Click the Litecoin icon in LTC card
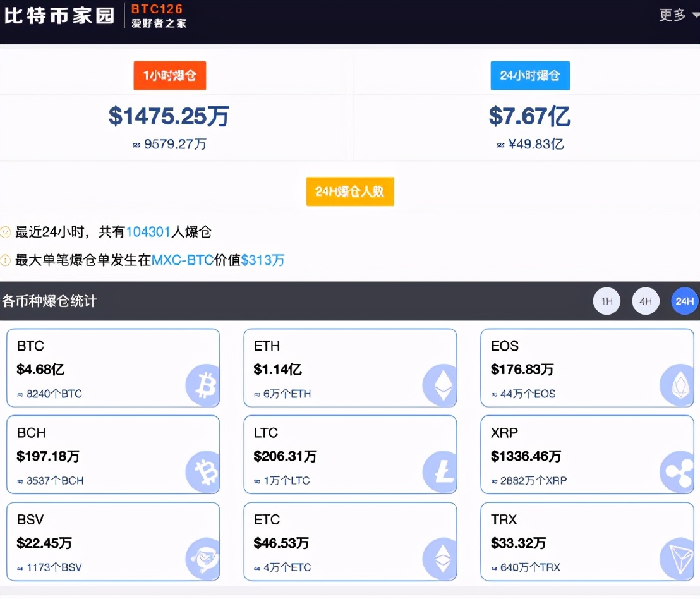The height and width of the screenshot is (599, 700). pos(440,472)
